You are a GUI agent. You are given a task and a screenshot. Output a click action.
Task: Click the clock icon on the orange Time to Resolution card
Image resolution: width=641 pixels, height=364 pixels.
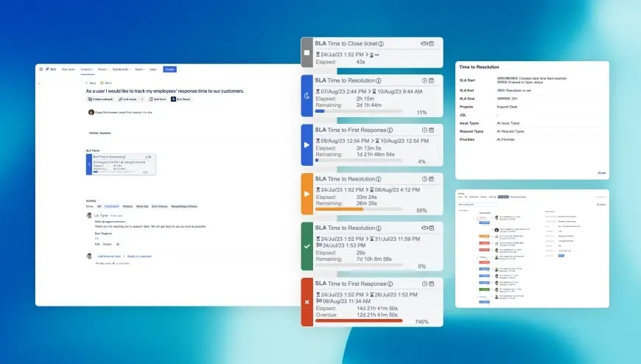[424, 179]
